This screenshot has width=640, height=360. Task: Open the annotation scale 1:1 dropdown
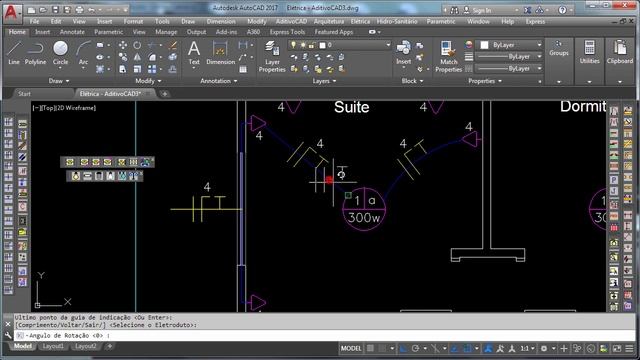coord(527,349)
